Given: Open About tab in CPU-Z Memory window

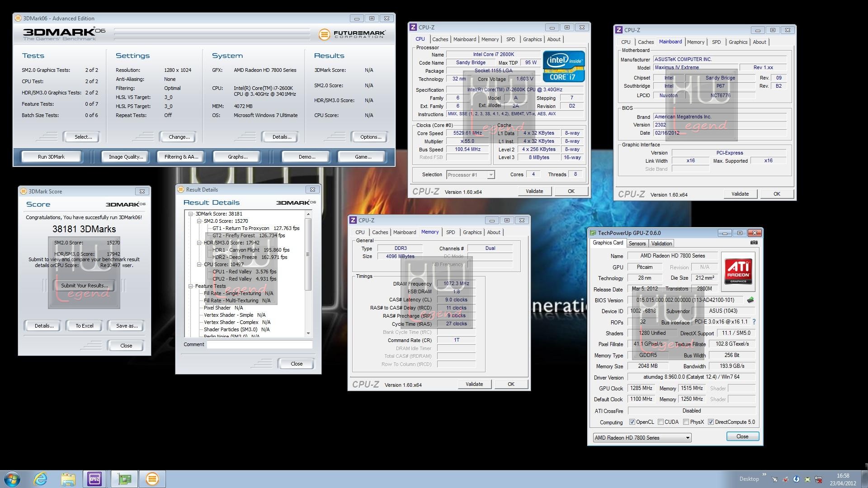Looking at the screenshot, I should click(x=494, y=232).
